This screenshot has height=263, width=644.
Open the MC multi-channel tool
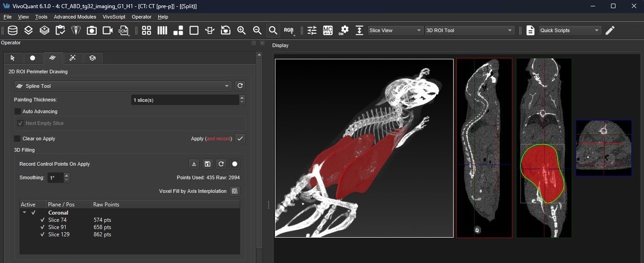327,30
